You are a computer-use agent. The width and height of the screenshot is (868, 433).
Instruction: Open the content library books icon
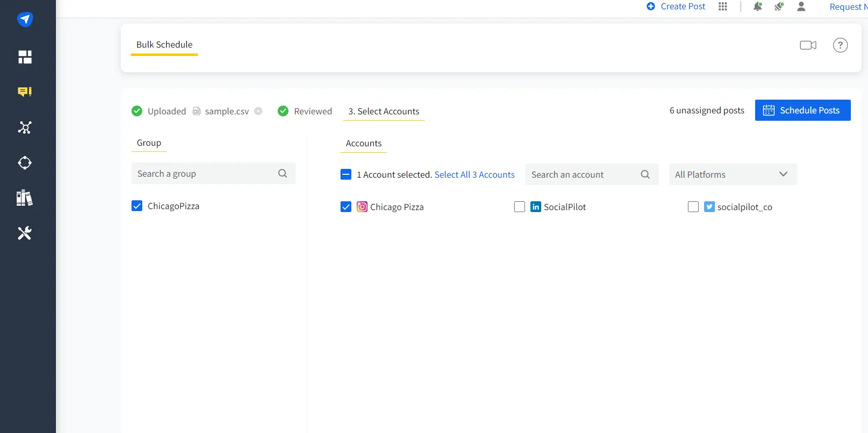(x=25, y=198)
